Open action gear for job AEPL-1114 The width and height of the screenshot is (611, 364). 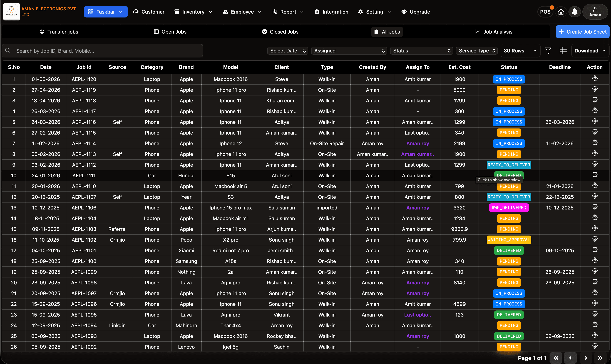click(x=595, y=143)
